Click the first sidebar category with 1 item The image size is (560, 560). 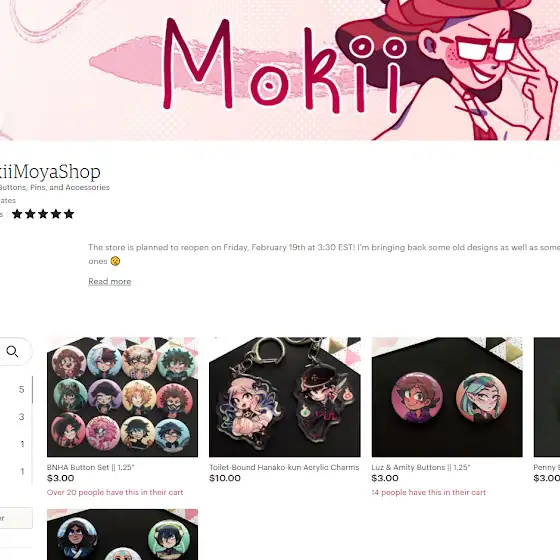(x=16, y=444)
